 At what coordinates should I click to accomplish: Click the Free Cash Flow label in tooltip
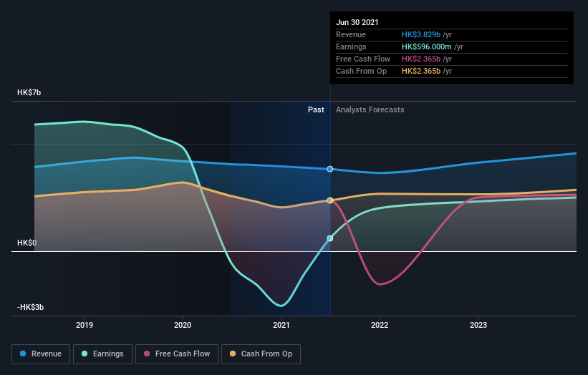tap(363, 59)
